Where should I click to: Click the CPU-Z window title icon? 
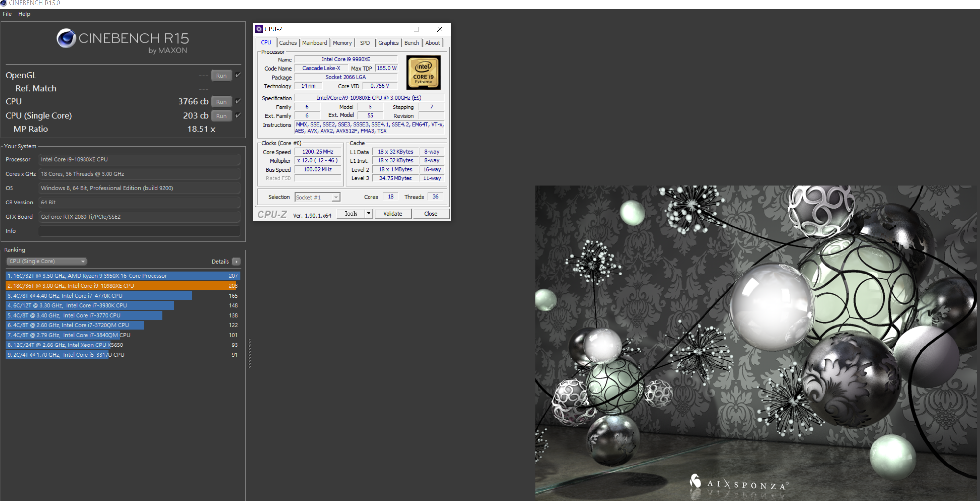[259, 29]
